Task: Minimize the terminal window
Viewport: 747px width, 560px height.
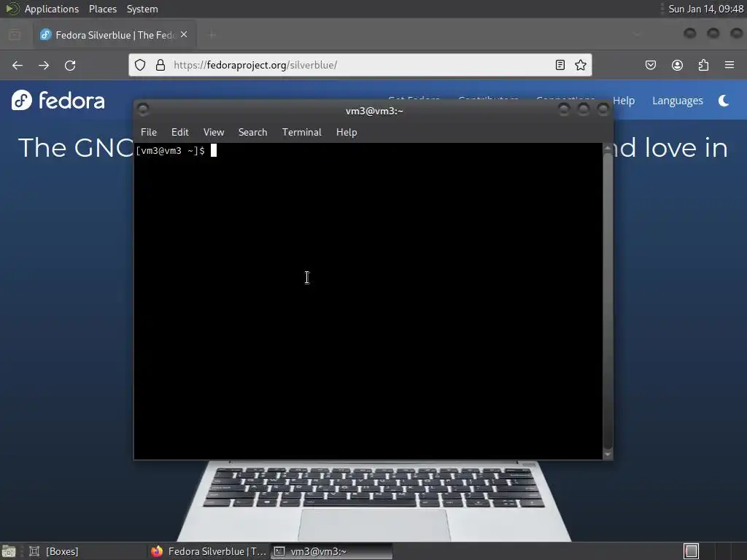Action: pos(564,110)
